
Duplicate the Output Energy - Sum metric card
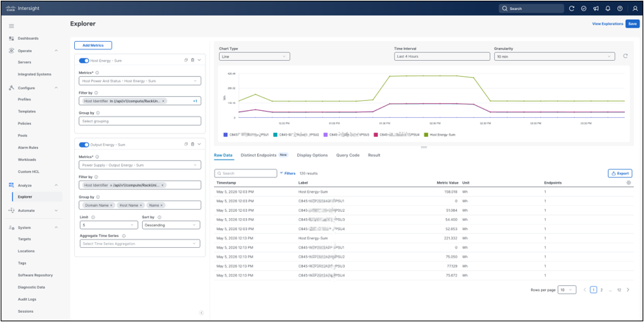coord(186,144)
